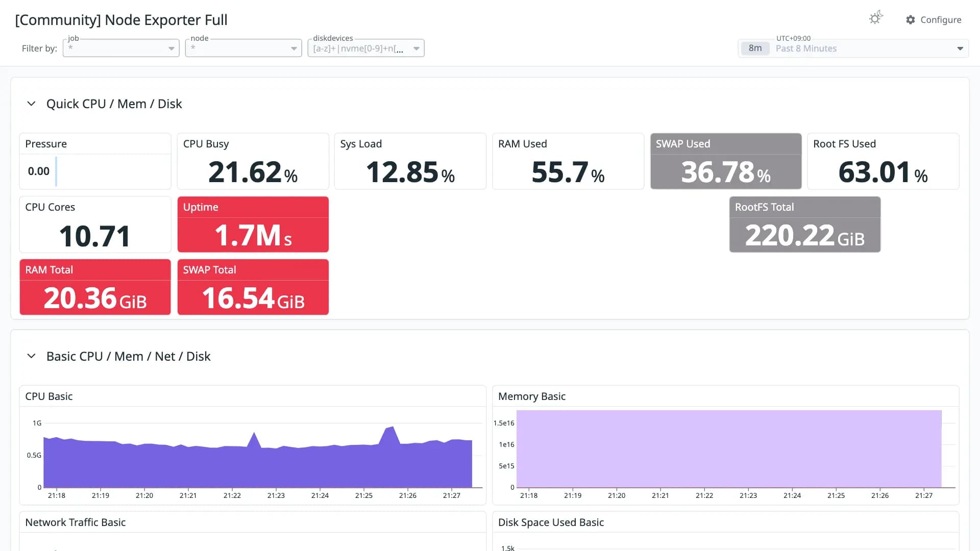Screen dimensions: 980x551
Task: Open the node filter dropdown
Action: (243, 48)
